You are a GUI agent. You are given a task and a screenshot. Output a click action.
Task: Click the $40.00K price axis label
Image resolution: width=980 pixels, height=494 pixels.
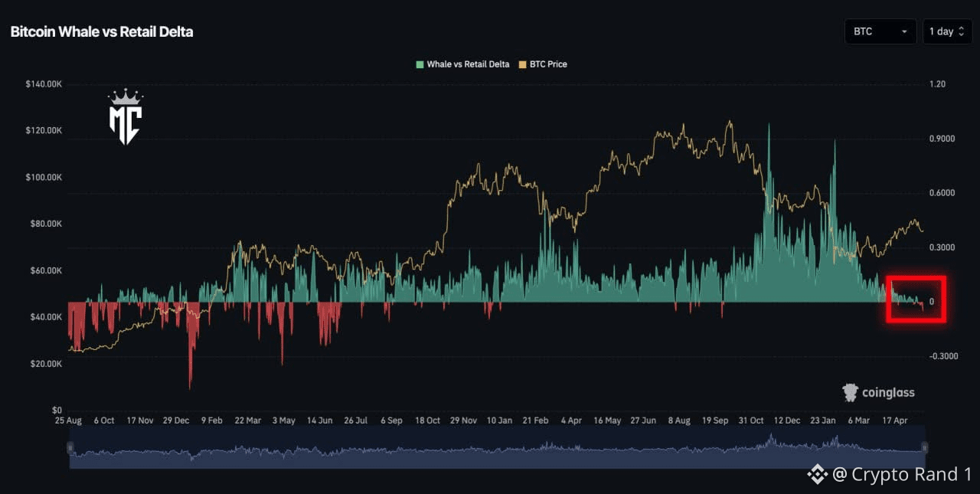tap(44, 317)
